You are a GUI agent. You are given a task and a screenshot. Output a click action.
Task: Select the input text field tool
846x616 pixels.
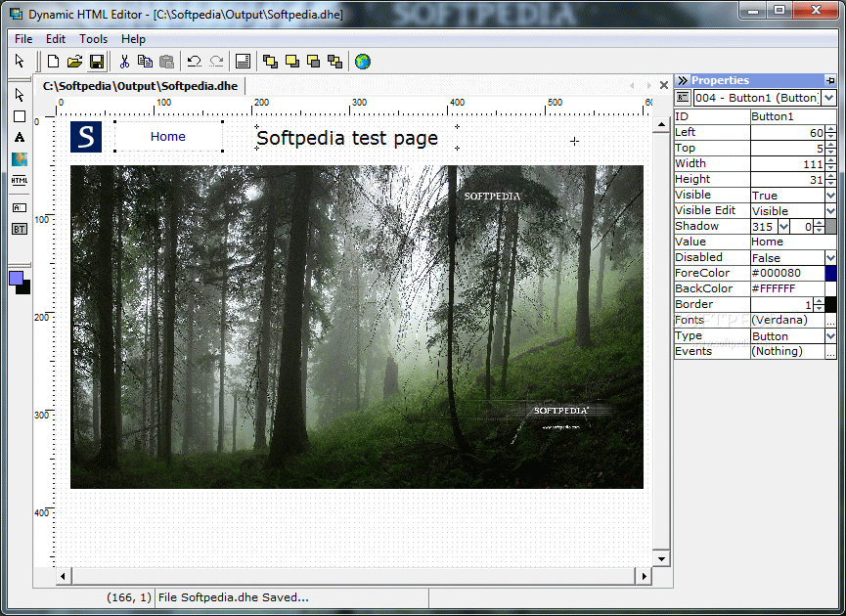pyautogui.click(x=20, y=207)
